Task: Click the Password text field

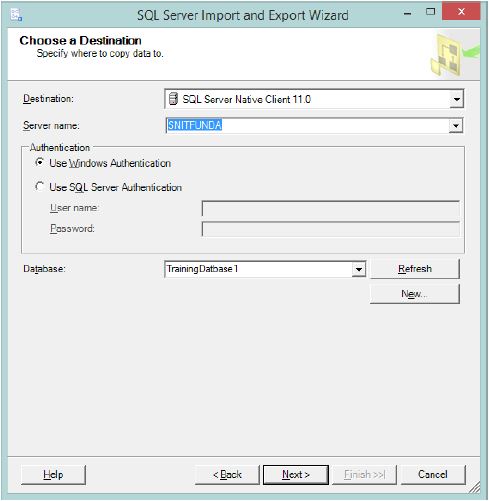Action: [331, 229]
